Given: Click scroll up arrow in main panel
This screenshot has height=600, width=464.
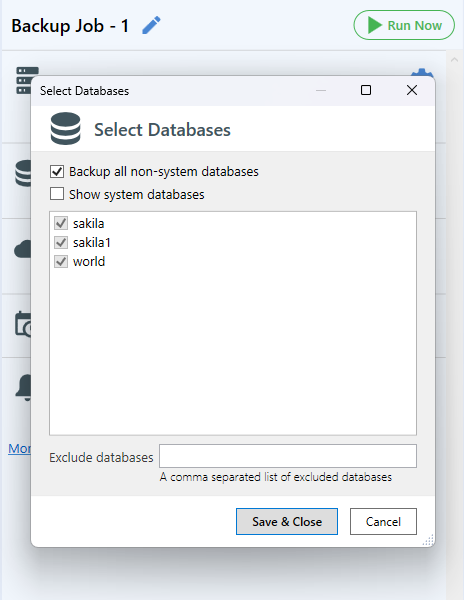Looking at the screenshot, I should point(454,60).
